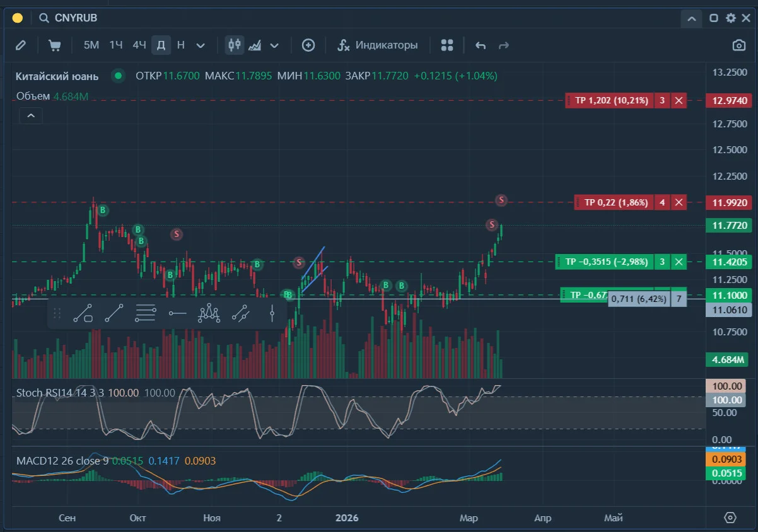Cancel the TP 1,202 (10,21%) order
Image resolution: width=758 pixels, height=532 pixels.
click(679, 100)
